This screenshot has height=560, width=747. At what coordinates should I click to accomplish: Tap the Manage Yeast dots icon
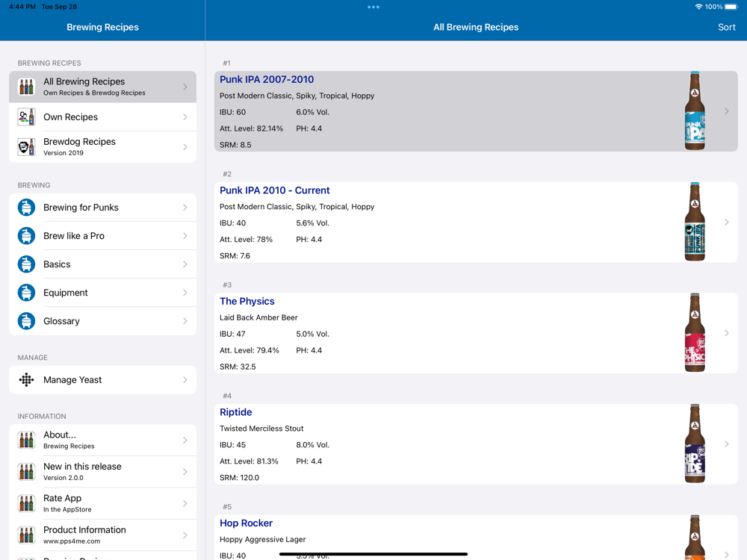click(26, 380)
